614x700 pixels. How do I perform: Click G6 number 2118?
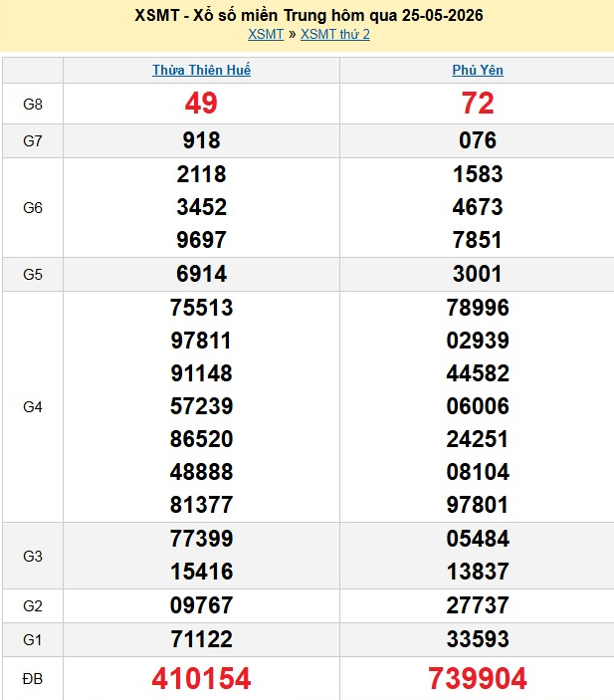[201, 174]
